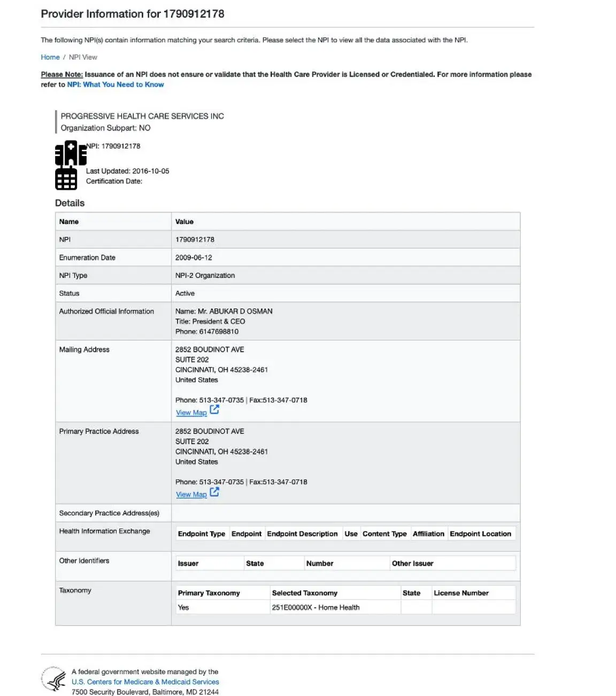Go to the Home breadcrumb link

click(50, 57)
